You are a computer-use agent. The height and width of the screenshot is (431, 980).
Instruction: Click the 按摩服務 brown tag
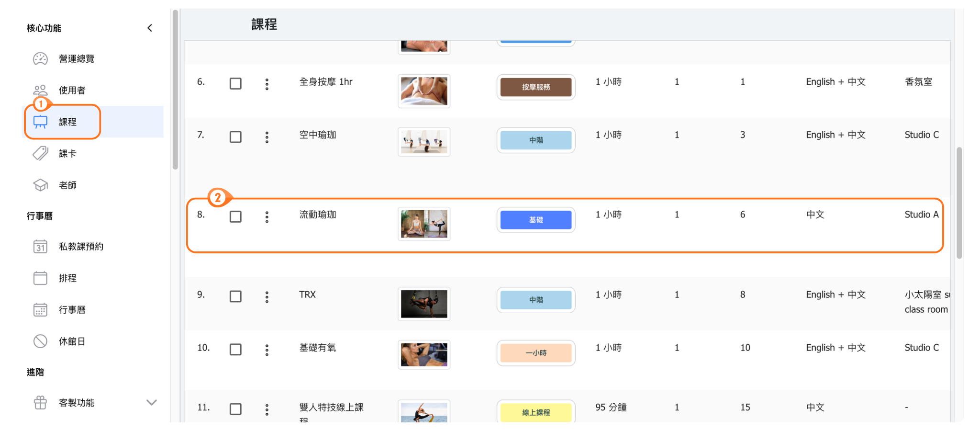(x=535, y=87)
